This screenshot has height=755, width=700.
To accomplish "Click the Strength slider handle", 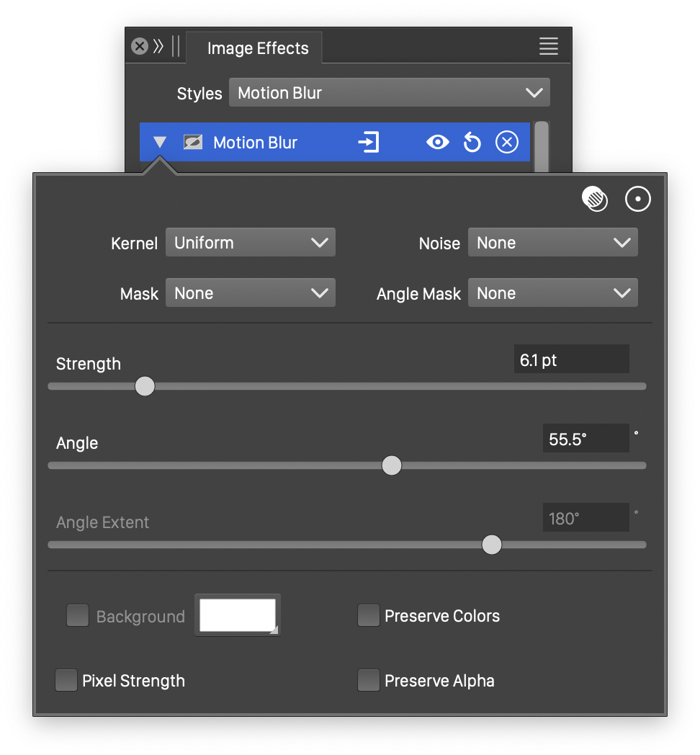I will coord(145,386).
